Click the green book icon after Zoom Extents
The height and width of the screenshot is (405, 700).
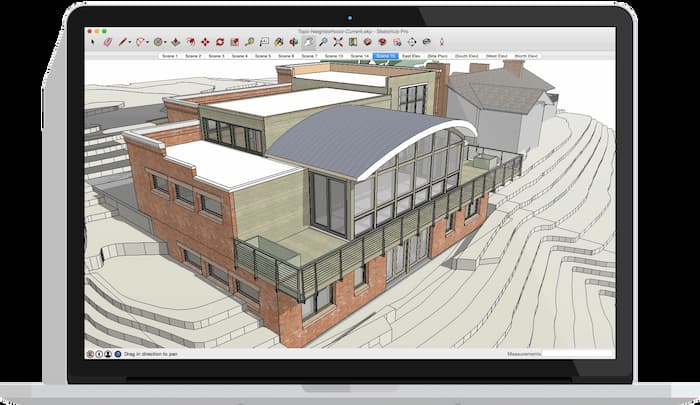click(x=353, y=42)
